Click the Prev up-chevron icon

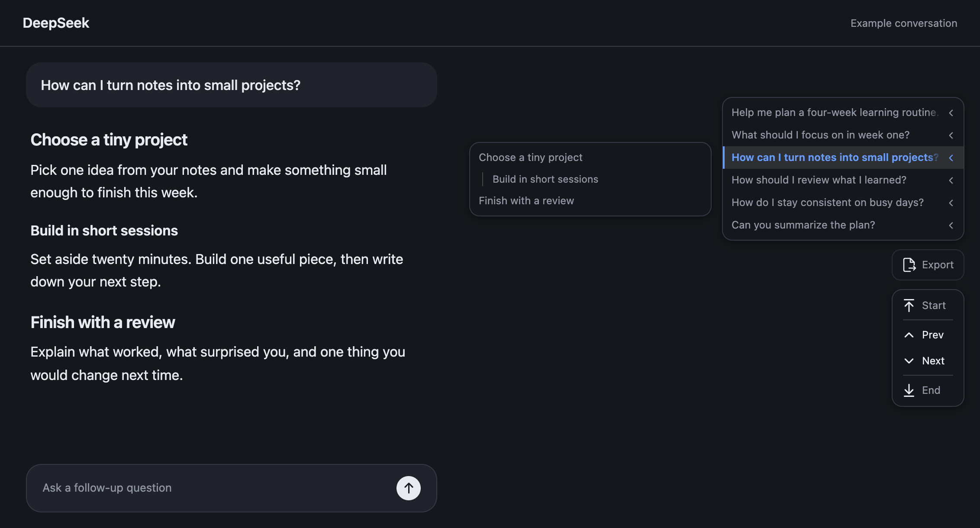click(x=909, y=335)
